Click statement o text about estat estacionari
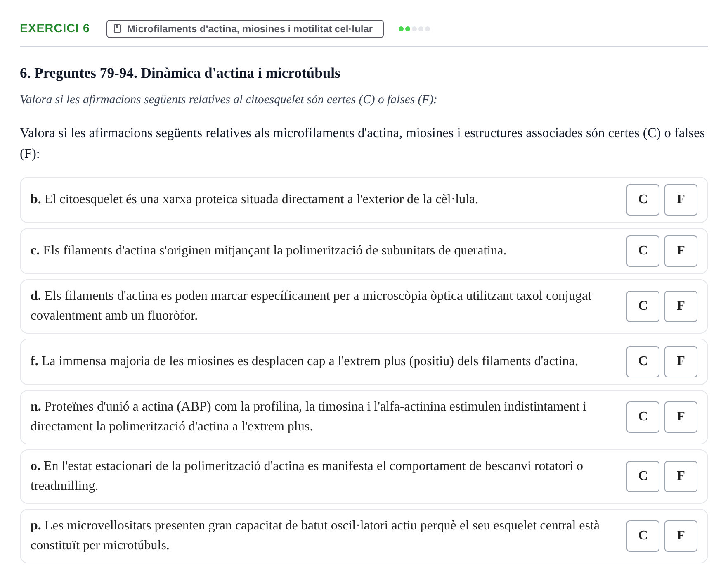The height and width of the screenshot is (584, 728). point(307,476)
